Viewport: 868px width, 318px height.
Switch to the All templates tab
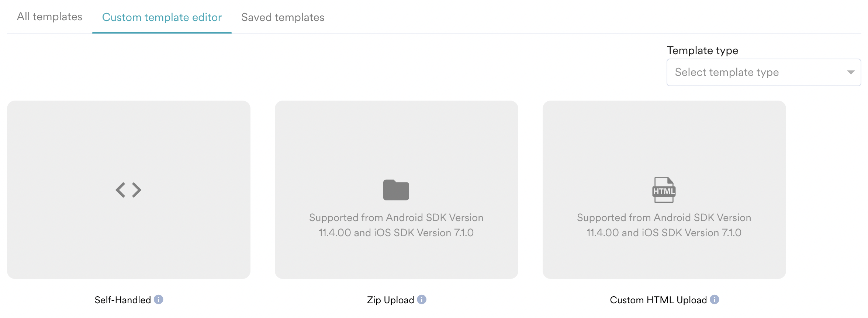pos(50,17)
